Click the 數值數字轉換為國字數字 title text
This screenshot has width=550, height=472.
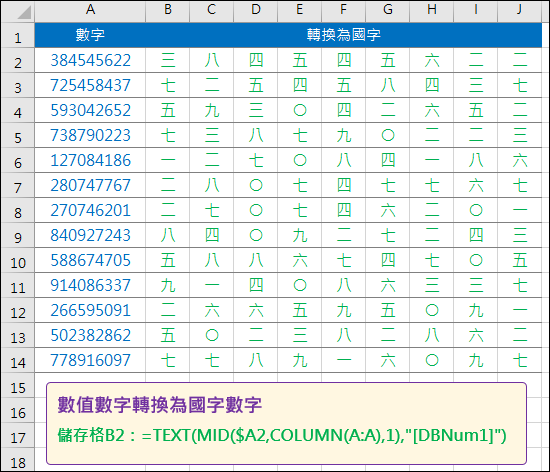(160, 405)
